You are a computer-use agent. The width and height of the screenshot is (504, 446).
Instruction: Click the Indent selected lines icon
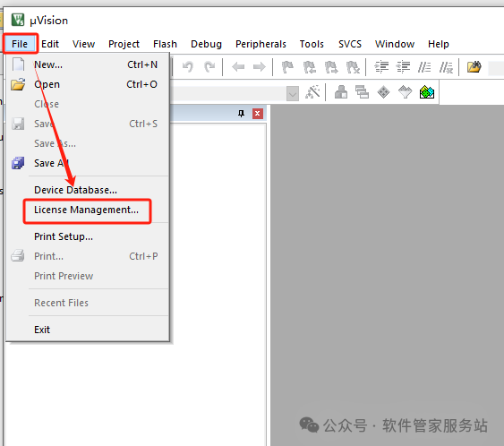tap(381, 67)
